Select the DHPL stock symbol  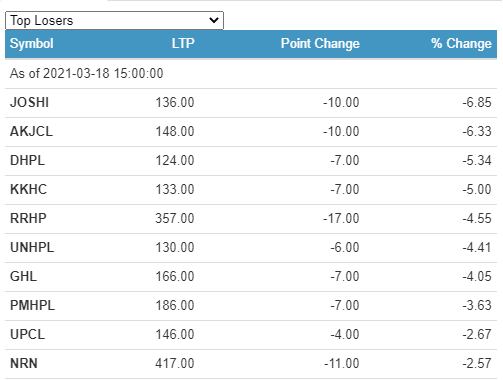(27, 160)
